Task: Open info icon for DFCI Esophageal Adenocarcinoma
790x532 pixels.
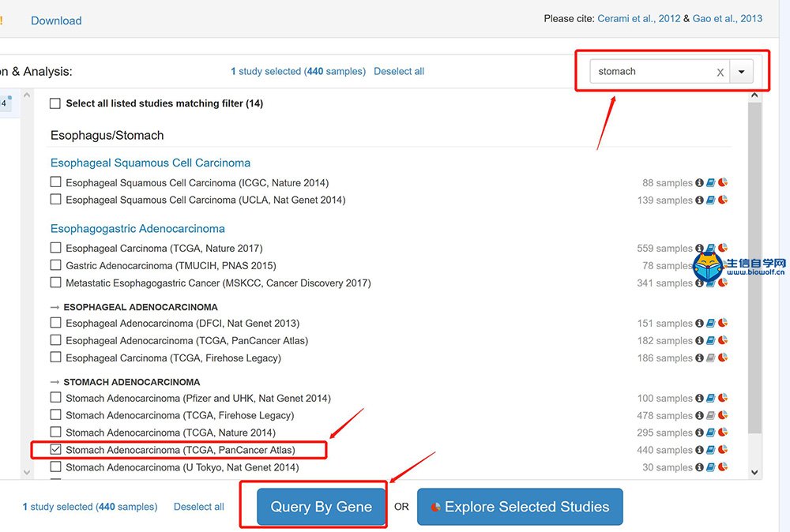Action: click(x=699, y=323)
